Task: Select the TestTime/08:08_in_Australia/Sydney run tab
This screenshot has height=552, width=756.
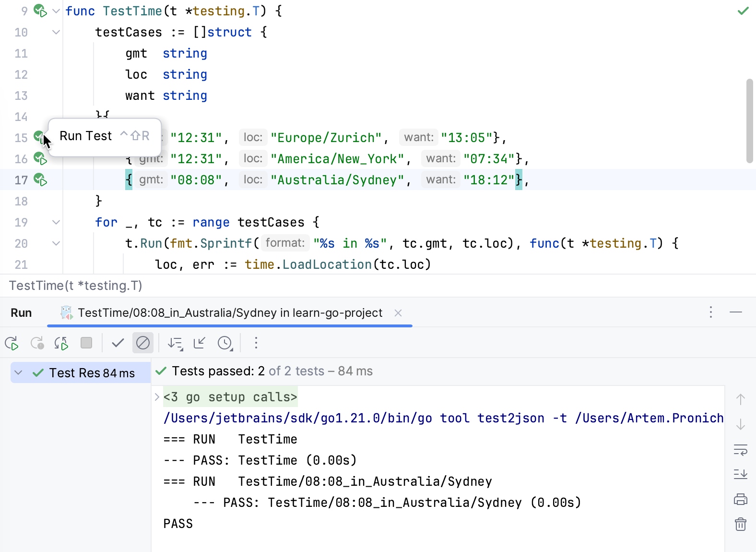Action: 230,313
